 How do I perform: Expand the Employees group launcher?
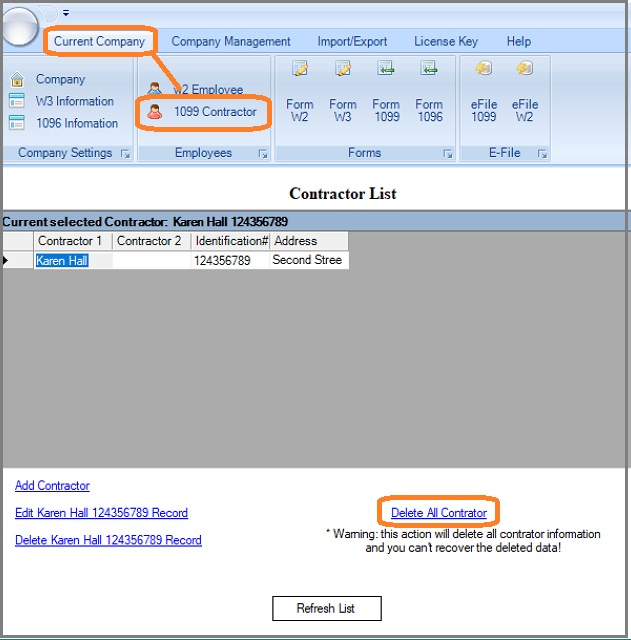point(262,154)
